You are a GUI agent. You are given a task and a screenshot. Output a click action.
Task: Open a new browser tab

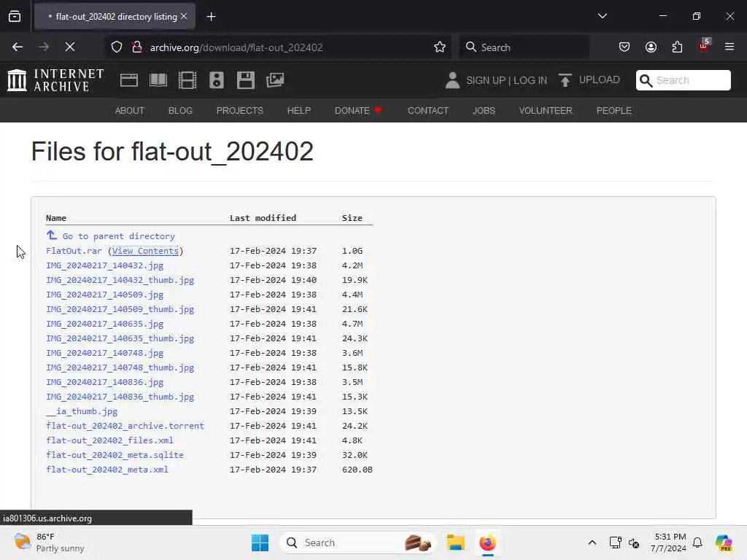point(211,17)
